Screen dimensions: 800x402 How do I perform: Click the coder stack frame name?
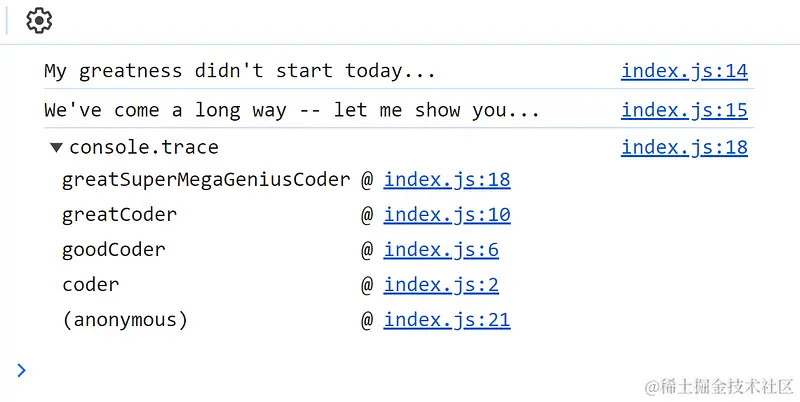point(91,285)
